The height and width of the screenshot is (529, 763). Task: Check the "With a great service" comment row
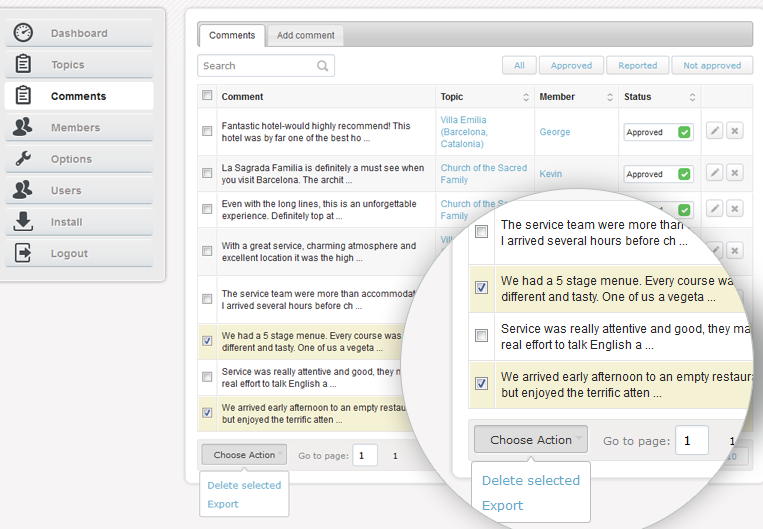[207, 251]
